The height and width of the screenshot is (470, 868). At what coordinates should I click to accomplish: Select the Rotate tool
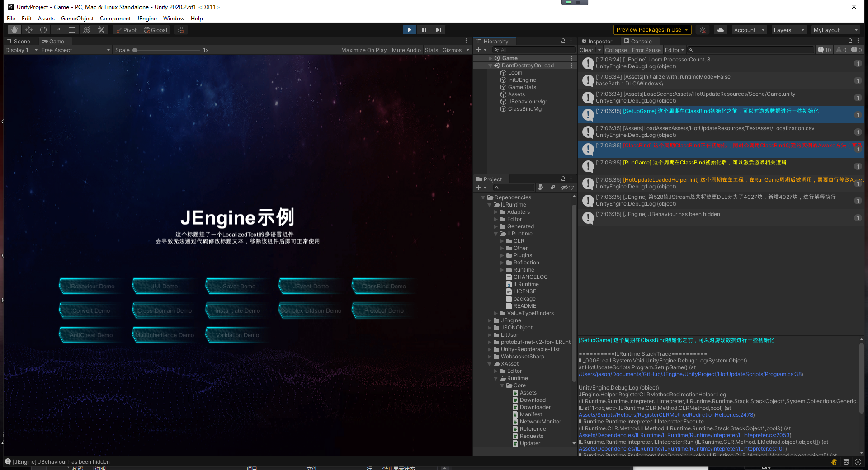coord(43,29)
